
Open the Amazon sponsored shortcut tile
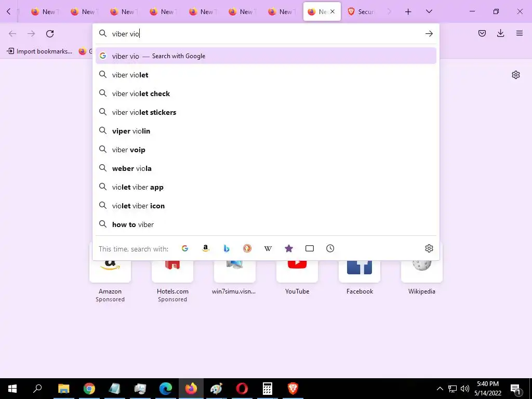point(110,272)
